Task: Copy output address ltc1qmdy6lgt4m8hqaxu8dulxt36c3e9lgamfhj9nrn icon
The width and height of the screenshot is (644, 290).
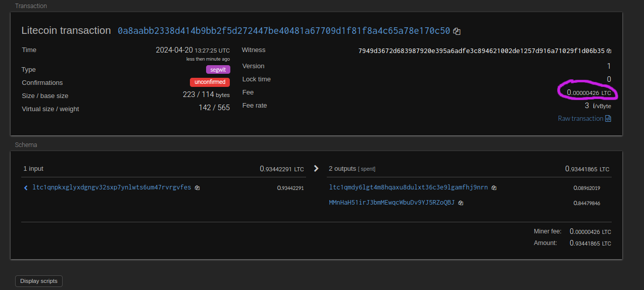Action: [x=493, y=188]
